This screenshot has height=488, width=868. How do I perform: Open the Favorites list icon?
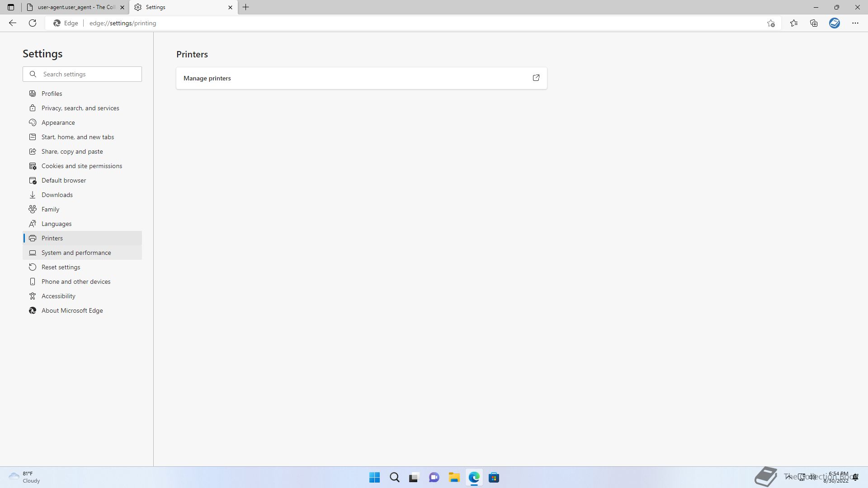pos(794,23)
